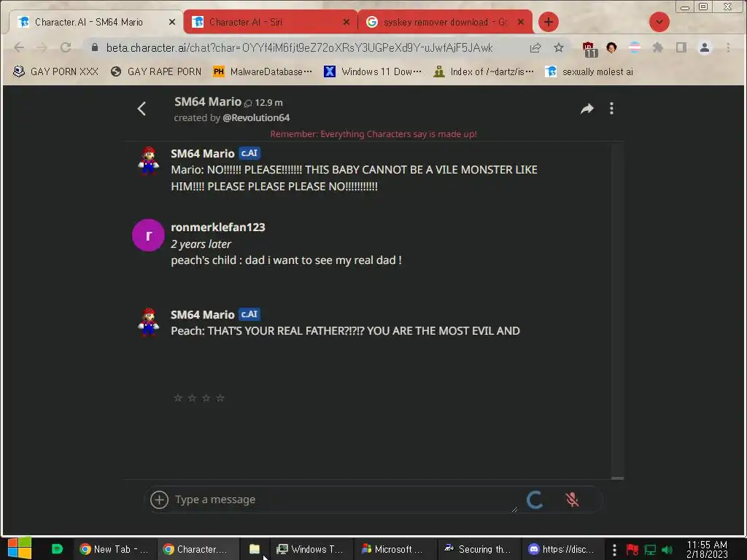The height and width of the screenshot is (560, 747).
Task: View site information via lock icon
Action: [95, 47]
